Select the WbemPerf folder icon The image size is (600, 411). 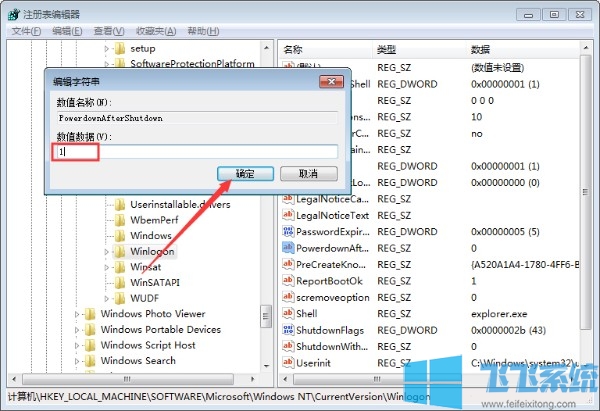pos(120,220)
